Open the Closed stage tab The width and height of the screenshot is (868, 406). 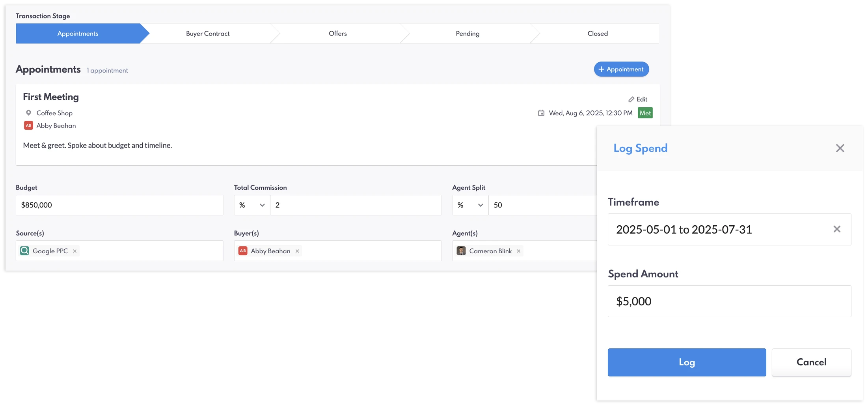coord(598,34)
